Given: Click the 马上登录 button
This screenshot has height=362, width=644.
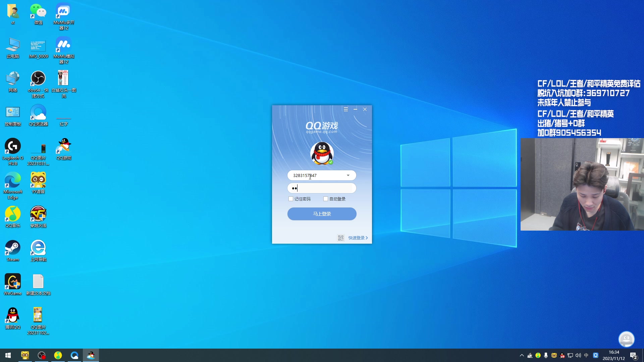Looking at the screenshot, I should tap(322, 214).
